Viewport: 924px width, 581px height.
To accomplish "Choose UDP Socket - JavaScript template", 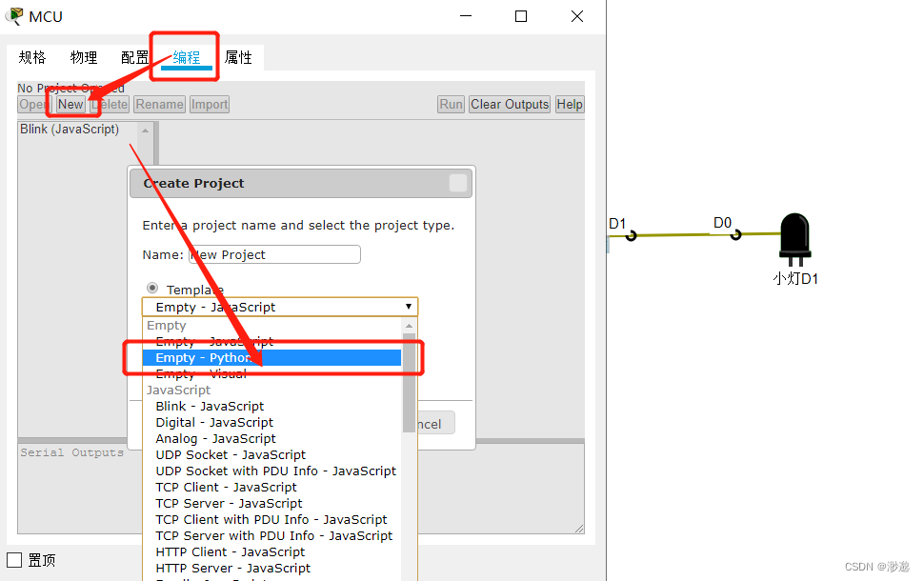I will point(271,455).
